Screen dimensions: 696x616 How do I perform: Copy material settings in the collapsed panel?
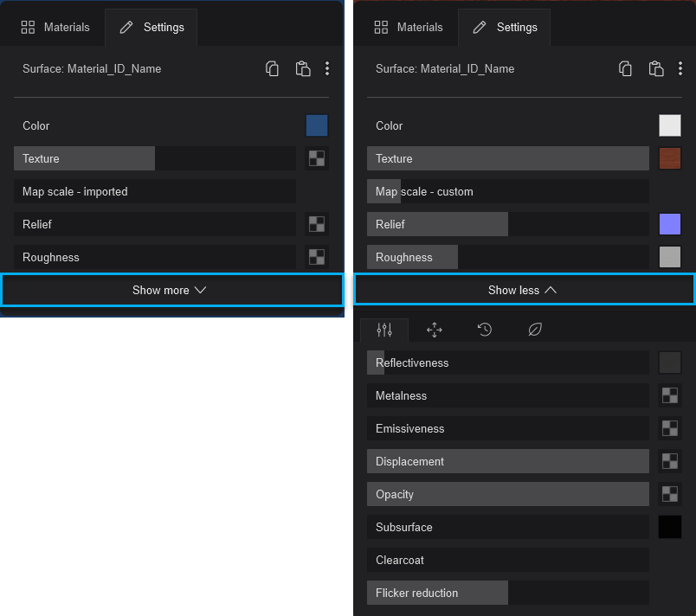click(272, 68)
